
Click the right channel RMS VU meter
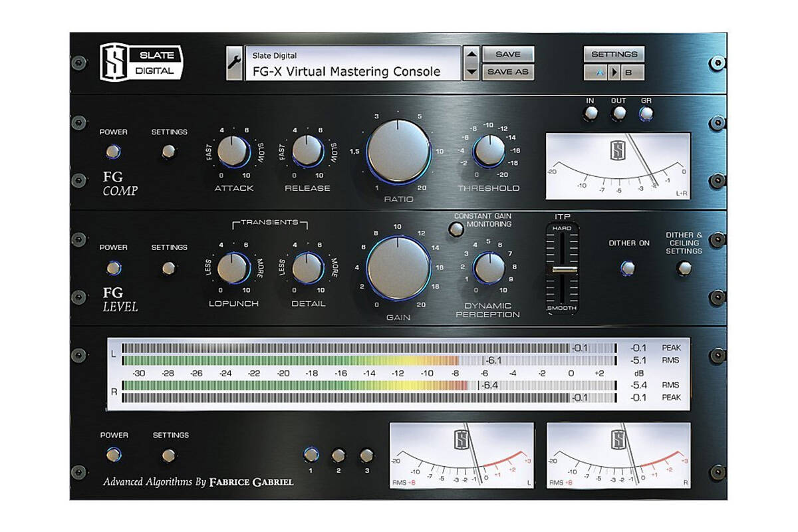coord(618,456)
